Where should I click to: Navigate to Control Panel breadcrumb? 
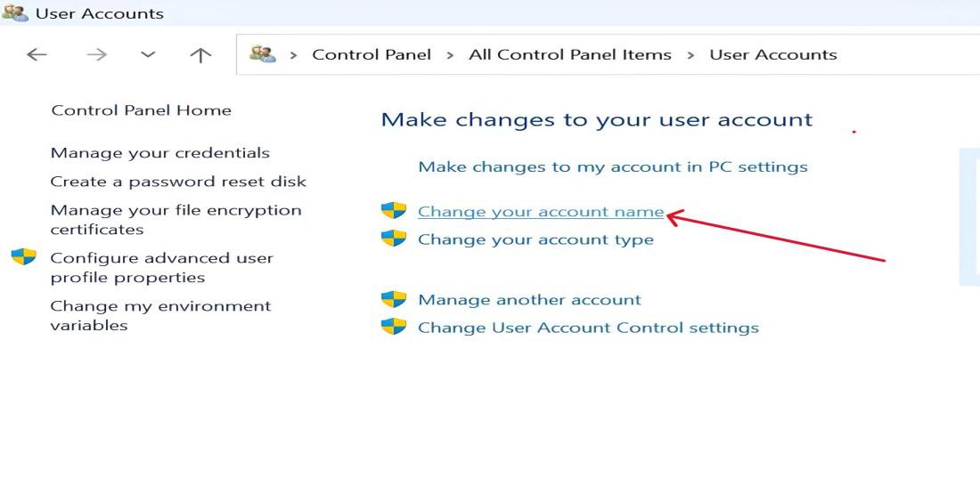[x=372, y=55]
